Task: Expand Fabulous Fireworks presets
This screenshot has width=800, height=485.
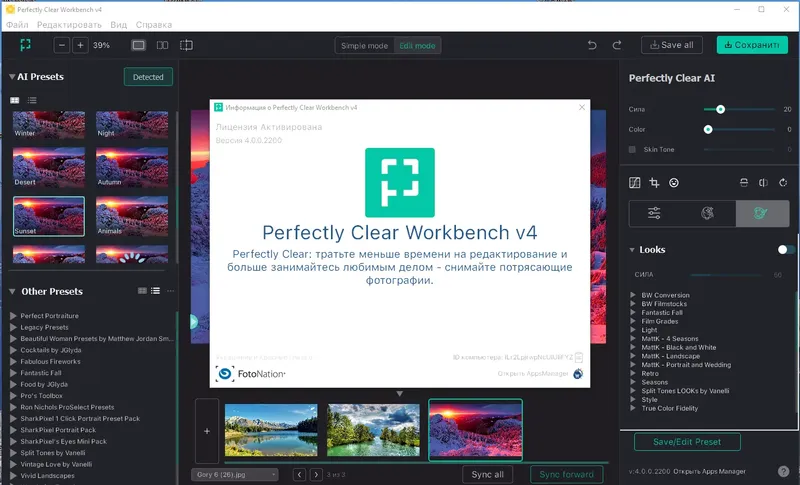Action: [13, 362]
